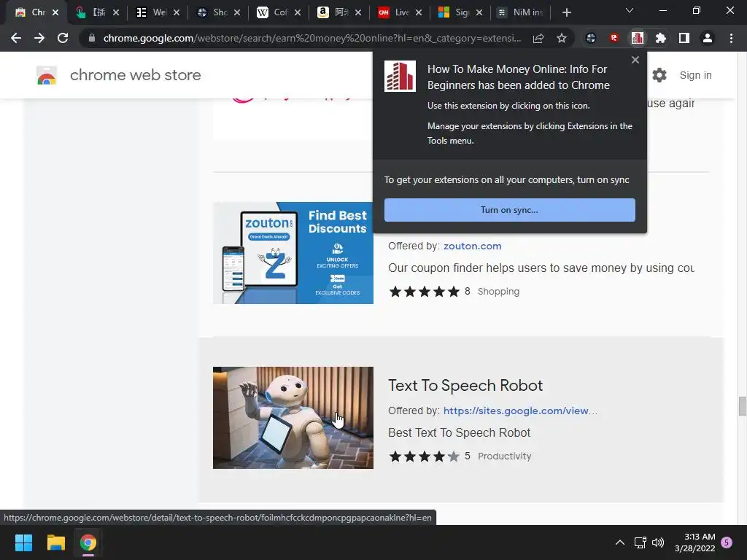The image size is (747, 560).
Task: Open the clock showing 3:13 AM
Action: (x=695, y=542)
